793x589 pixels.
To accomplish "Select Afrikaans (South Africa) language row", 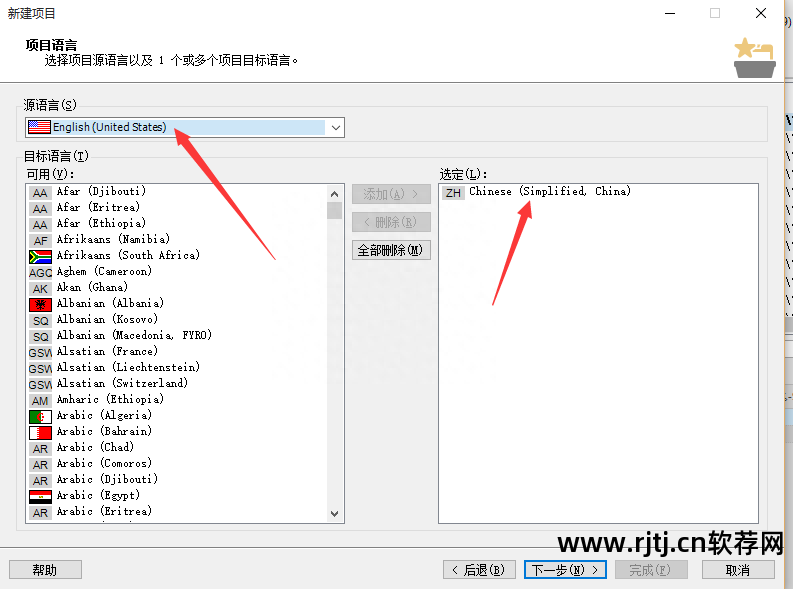I will pos(177,255).
